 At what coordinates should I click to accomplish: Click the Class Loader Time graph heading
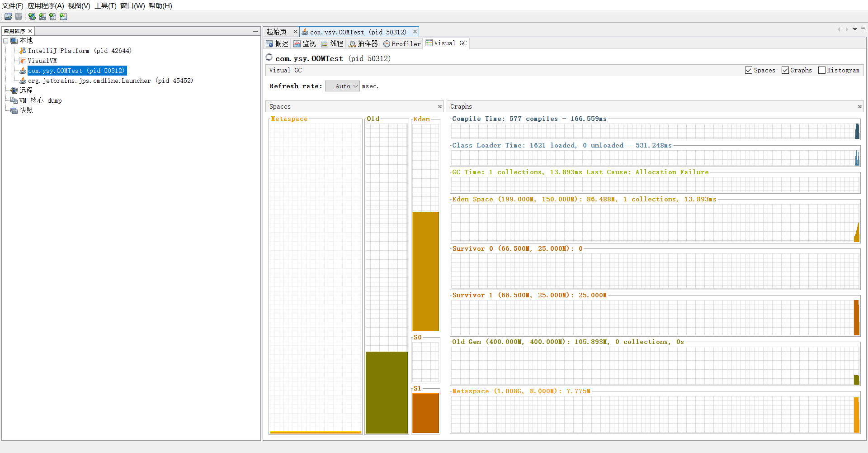click(562, 145)
